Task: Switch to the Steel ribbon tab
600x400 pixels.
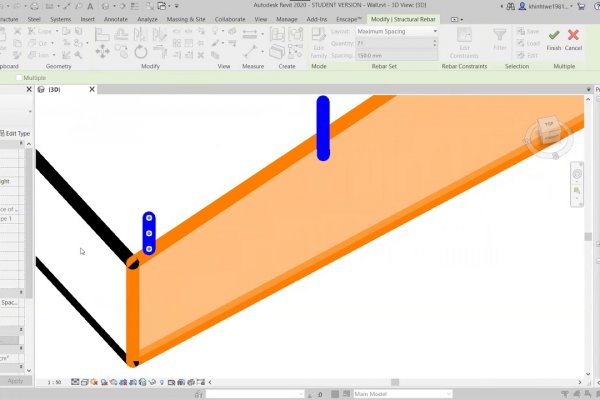Action: pos(34,19)
